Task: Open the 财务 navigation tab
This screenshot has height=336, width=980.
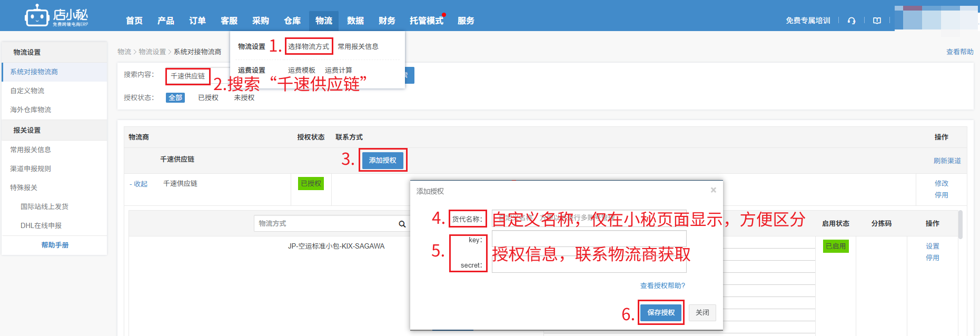Action: (x=387, y=21)
